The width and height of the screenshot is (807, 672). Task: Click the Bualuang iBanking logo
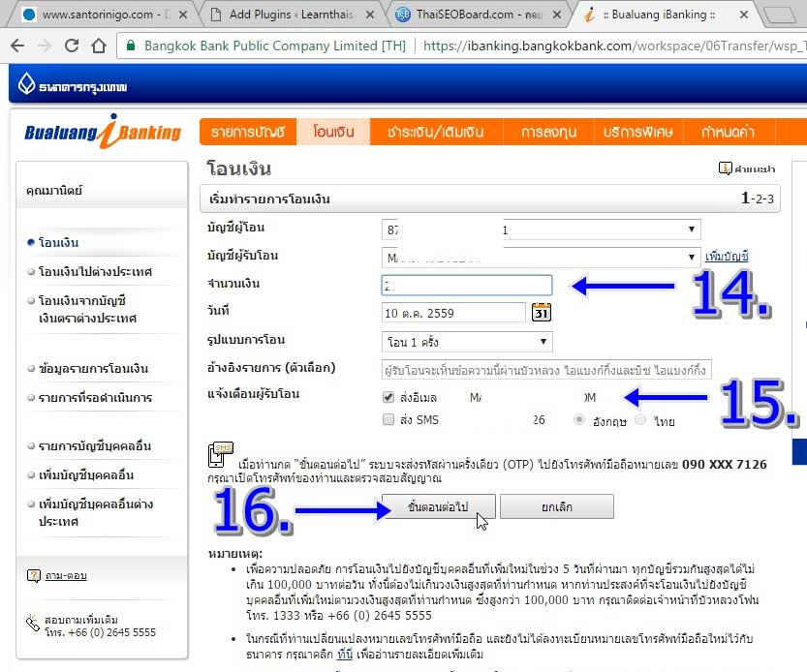tap(103, 132)
